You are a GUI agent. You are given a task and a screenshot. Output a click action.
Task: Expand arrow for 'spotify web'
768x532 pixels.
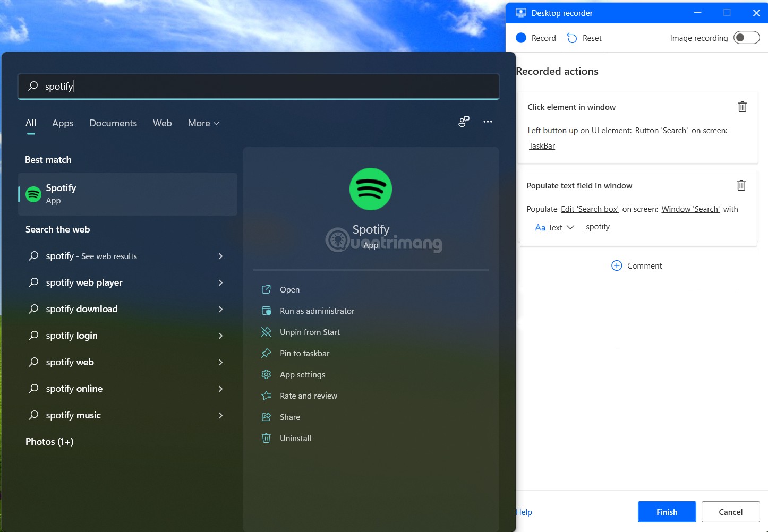click(220, 362)
